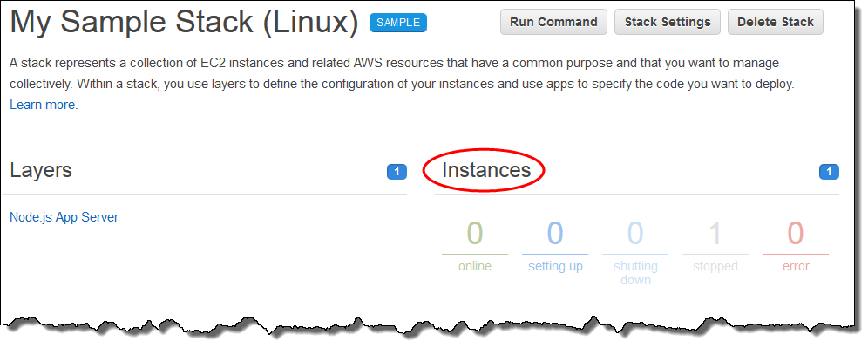Click the Run Command button
Screen dimensions: 868x355
553,23
